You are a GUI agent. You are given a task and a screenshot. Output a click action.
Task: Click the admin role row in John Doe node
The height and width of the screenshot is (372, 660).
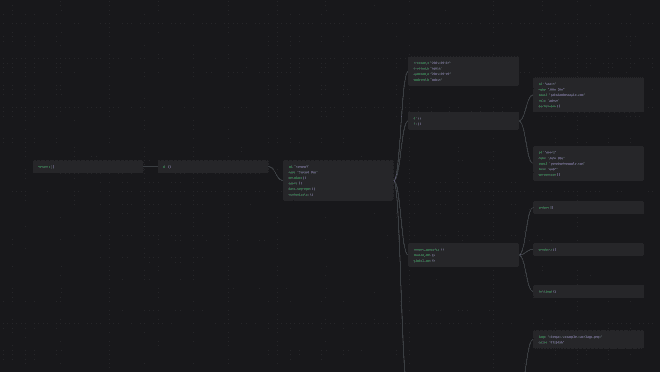tap(549, 101)
